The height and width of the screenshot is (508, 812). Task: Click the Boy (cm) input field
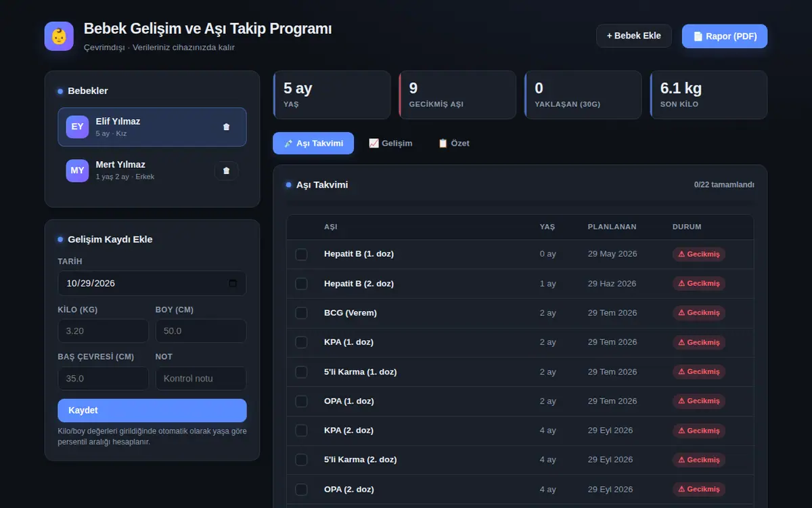point(201,331)
